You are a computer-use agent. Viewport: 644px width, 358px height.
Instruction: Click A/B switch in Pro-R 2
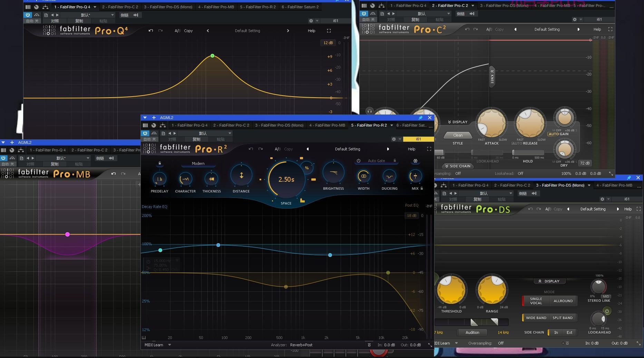click(x=277, y=149)
